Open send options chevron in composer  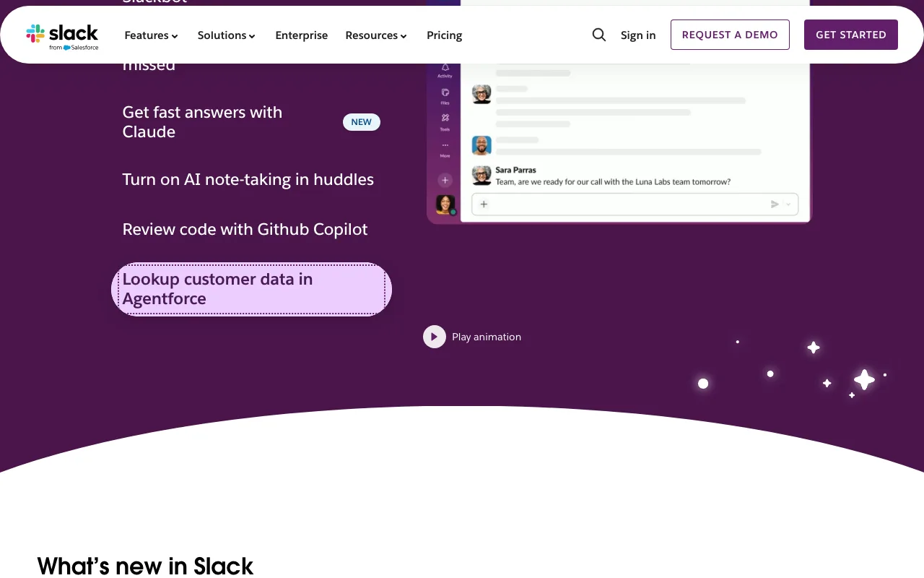point(788,204)
